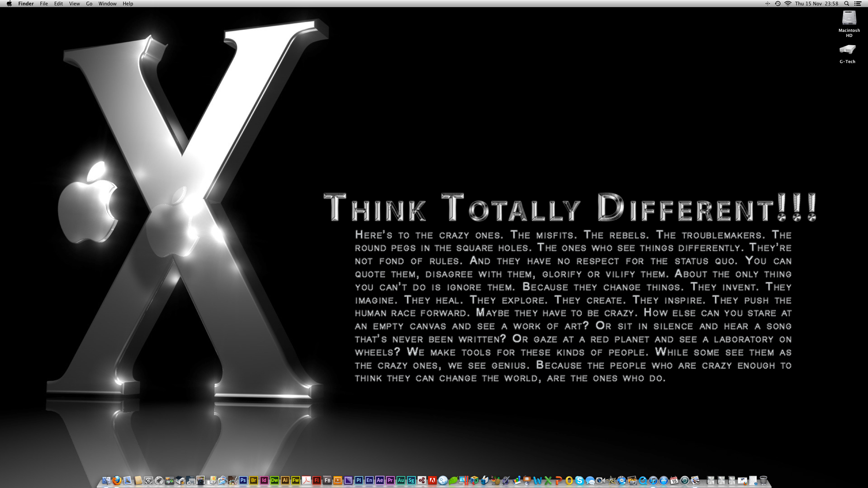Launch Premiere Pro (Pr) from Dock
This screenshot has width=868, height=488.
(x=390, y=480)
